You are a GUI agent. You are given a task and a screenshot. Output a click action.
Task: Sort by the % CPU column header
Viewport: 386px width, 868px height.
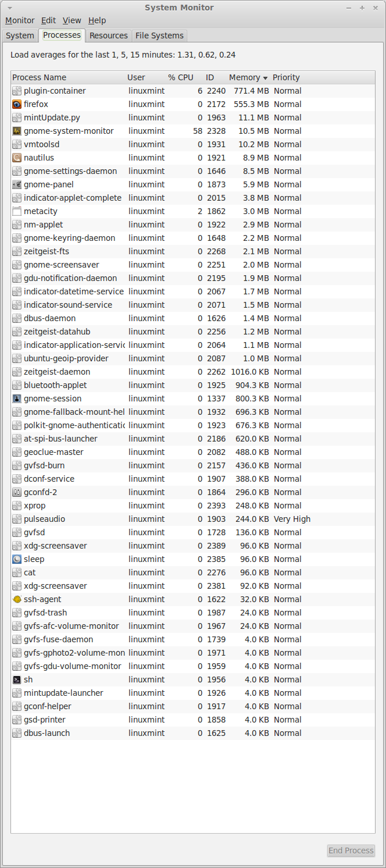(180, 78)
